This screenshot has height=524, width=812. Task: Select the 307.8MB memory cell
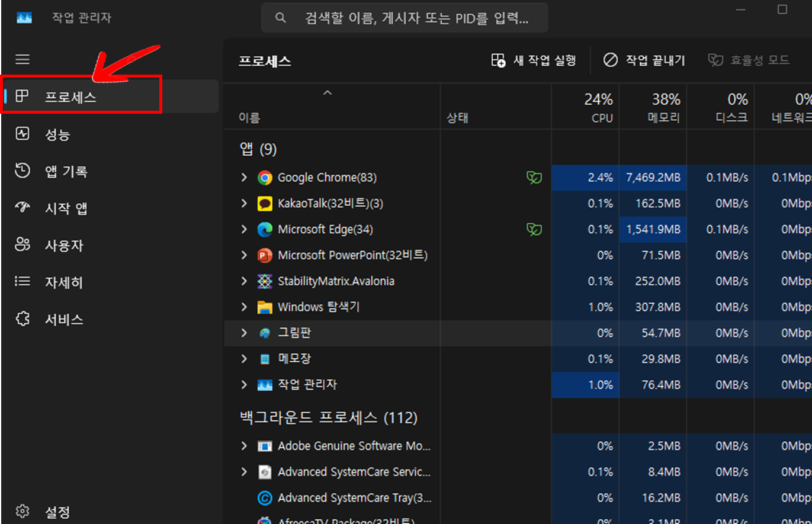point(653,307)
